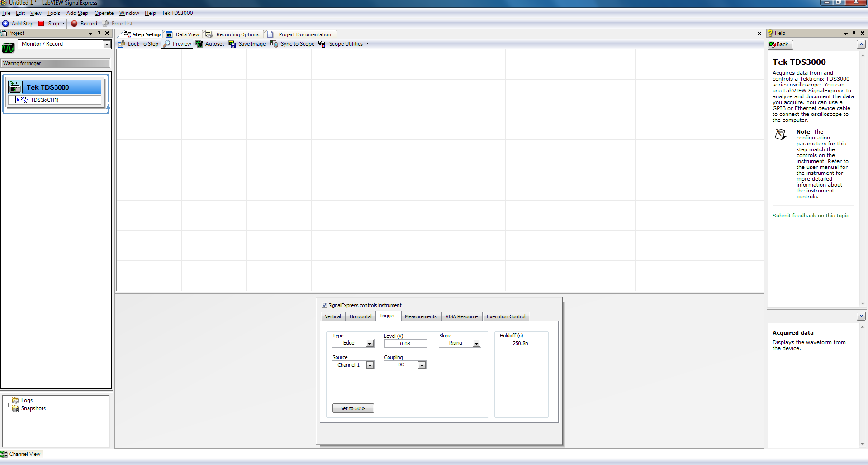Viewport: 868px width, 465px height.
Task: Open the trigger Coupling dropdown
Action: [x=422, y=365]
